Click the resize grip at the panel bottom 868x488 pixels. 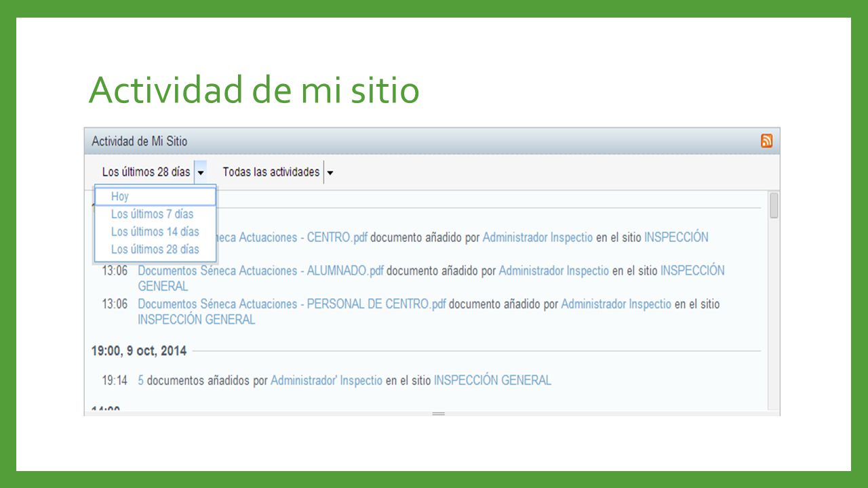(x=438, y=413)
